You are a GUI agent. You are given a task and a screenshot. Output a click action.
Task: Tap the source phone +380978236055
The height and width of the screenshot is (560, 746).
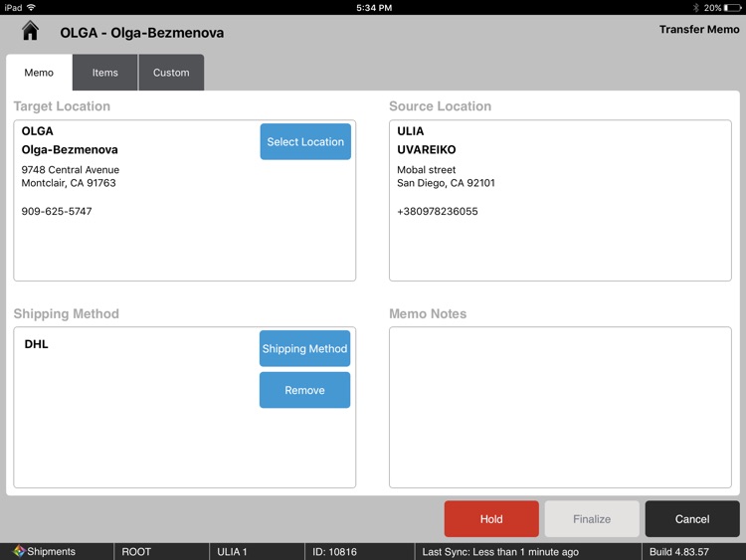pos(438,211)
